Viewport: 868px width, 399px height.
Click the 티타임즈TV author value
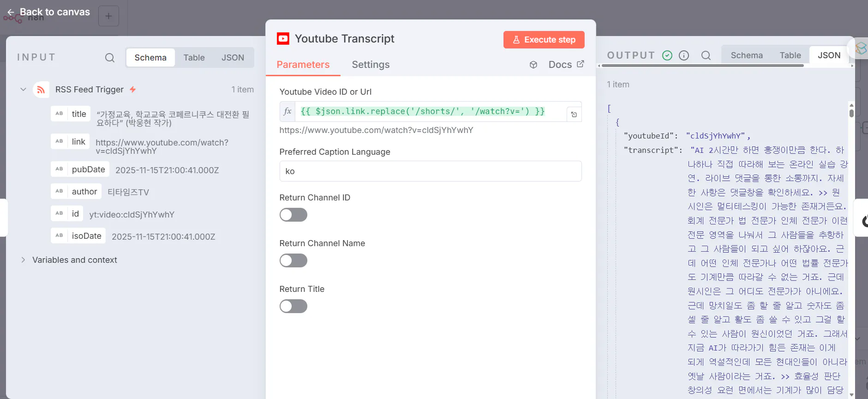point(128,192)
